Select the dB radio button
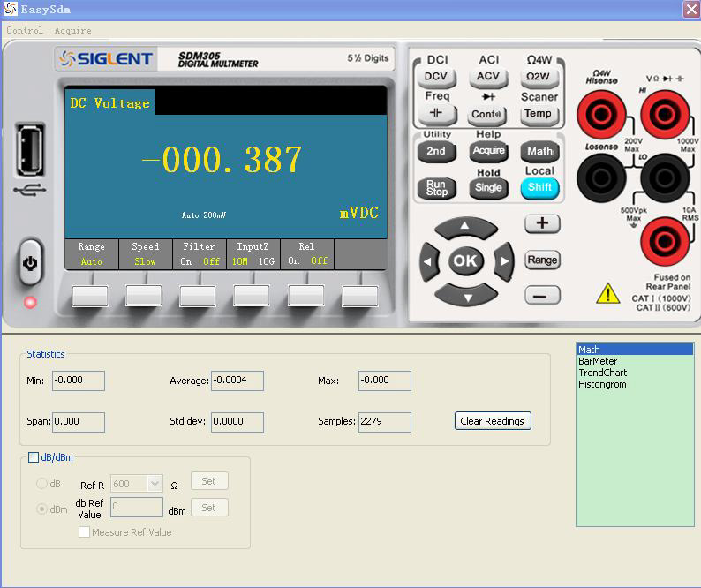Viewport: 701px width, 588px height. pyautogui.click(x=42, y=484)
